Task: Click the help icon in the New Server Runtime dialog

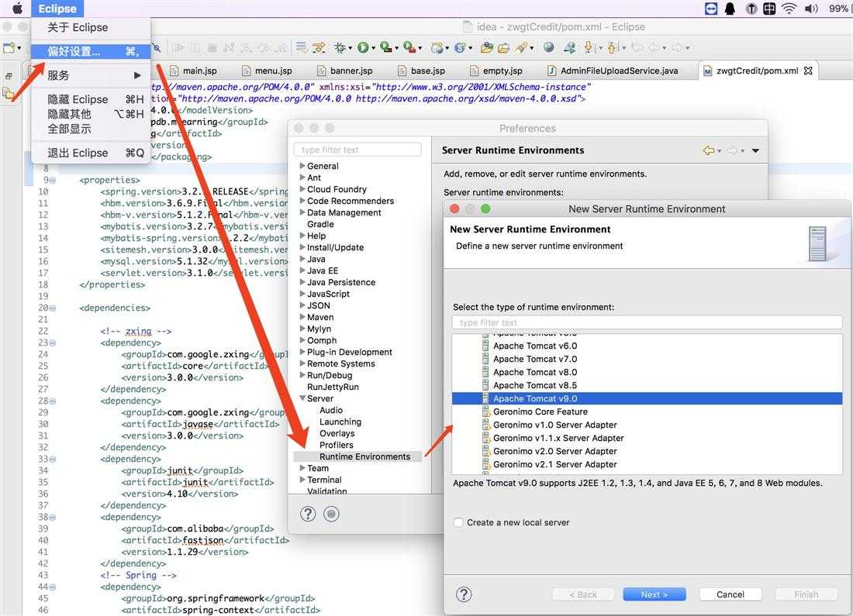Action: click(464, 594)
